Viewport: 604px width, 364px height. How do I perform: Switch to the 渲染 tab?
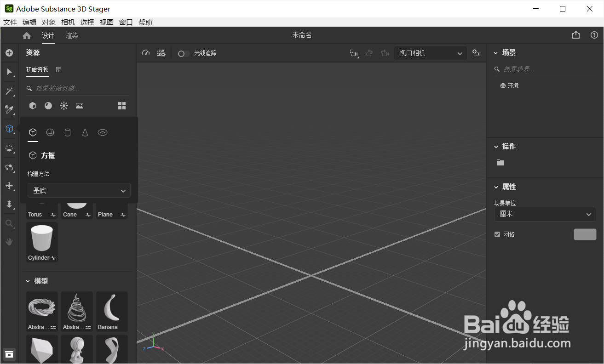72,35
